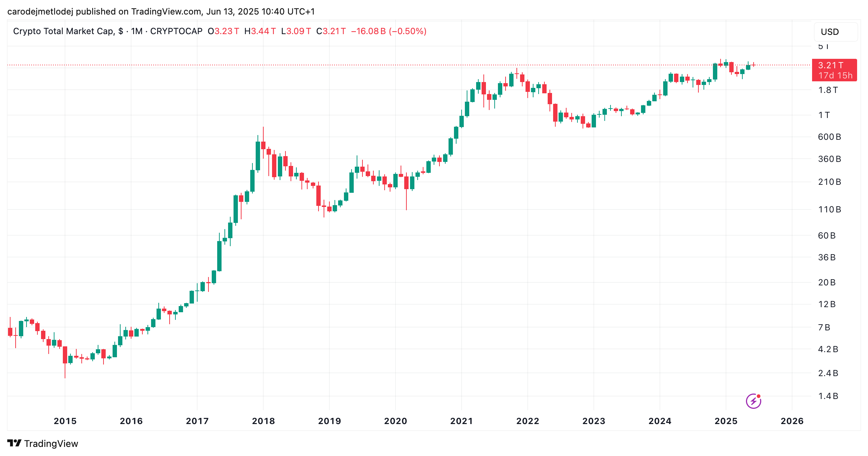Click the 110 B price axis label
The height and width of the screenshot is (456, 868).
coord(830,209)
